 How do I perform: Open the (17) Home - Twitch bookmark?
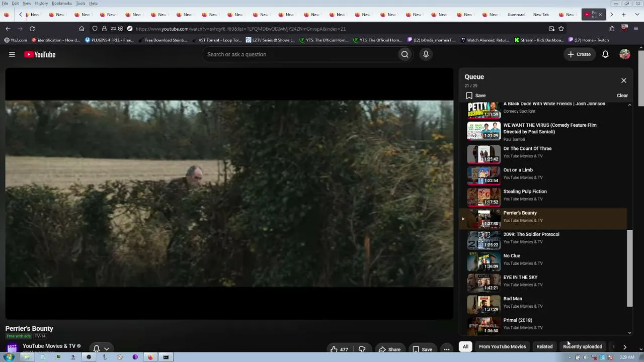coord(588,40)
